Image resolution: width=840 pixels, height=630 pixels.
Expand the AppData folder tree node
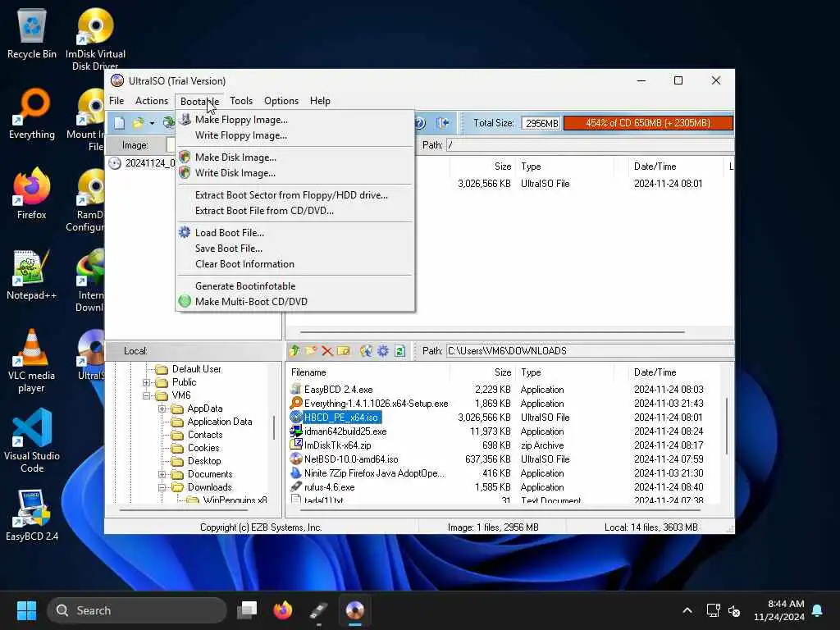coord(162,409)
